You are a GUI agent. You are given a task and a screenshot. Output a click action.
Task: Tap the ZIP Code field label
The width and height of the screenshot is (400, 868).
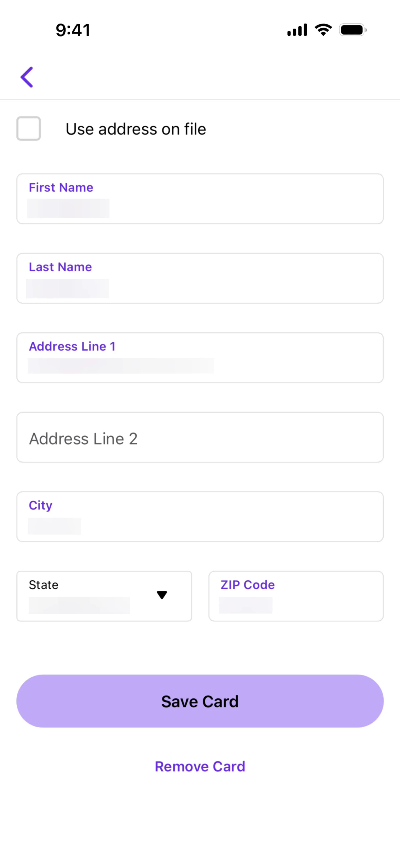pyautogui.click(x=247, y=585)
